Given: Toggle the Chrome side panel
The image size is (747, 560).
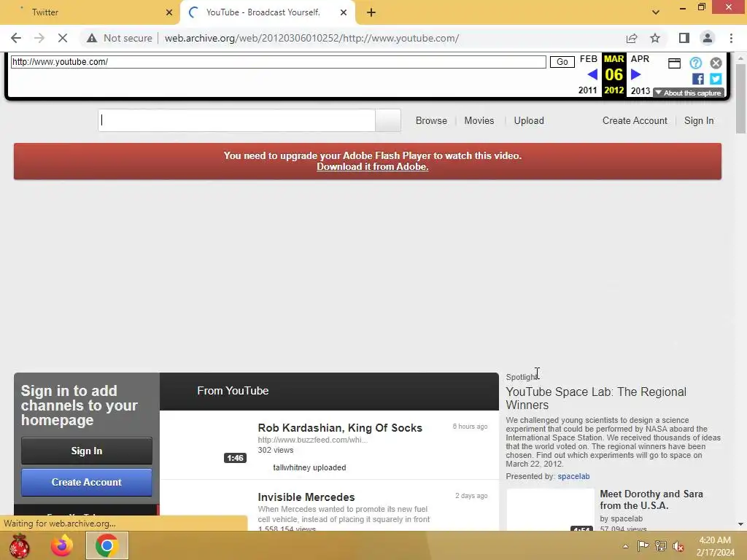Looking at the screenshot, I should [684, 38].
